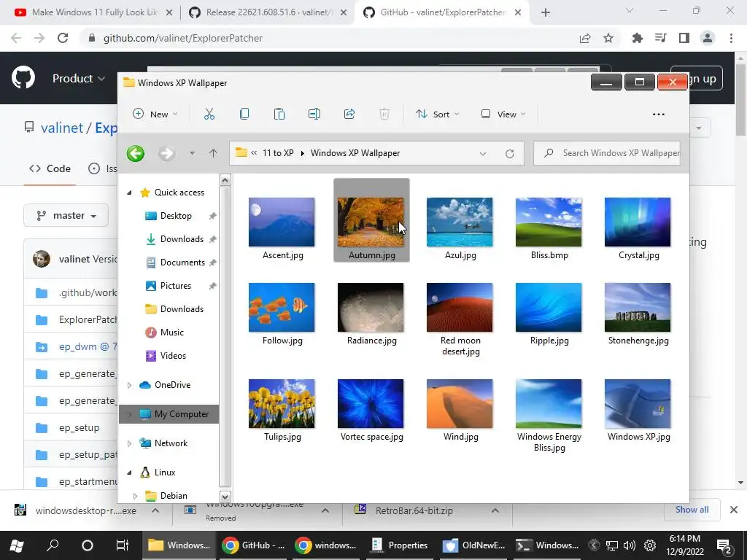Open the New dropdown menu
The height and width of the screenshot is (560, 747).
tap(155, 114)
